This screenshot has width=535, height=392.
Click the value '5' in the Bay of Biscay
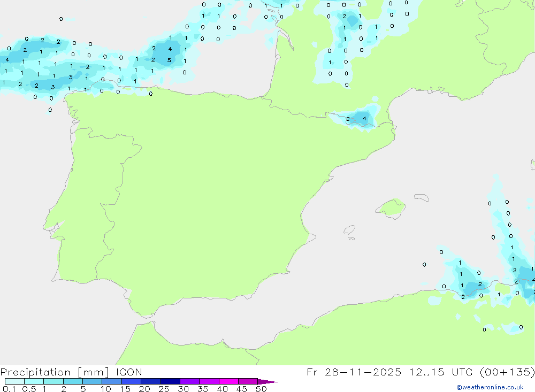[x=169, y=60]
